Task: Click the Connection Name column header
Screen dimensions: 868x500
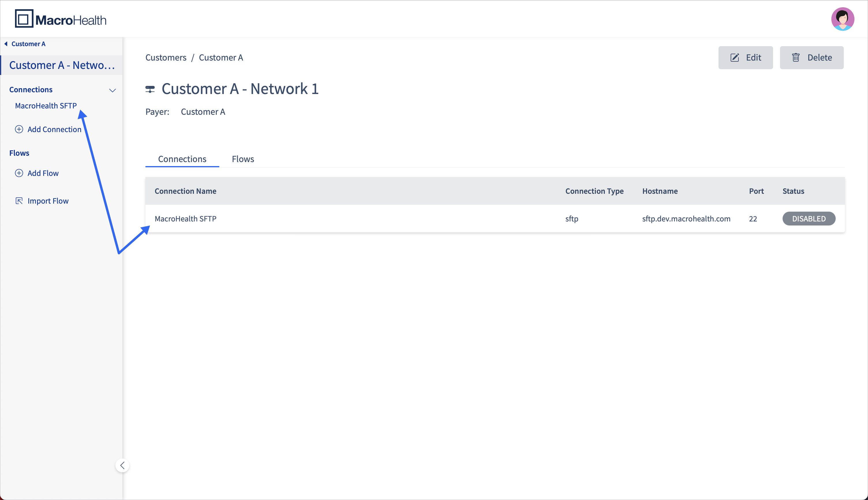Action: (x=186, y=191)
